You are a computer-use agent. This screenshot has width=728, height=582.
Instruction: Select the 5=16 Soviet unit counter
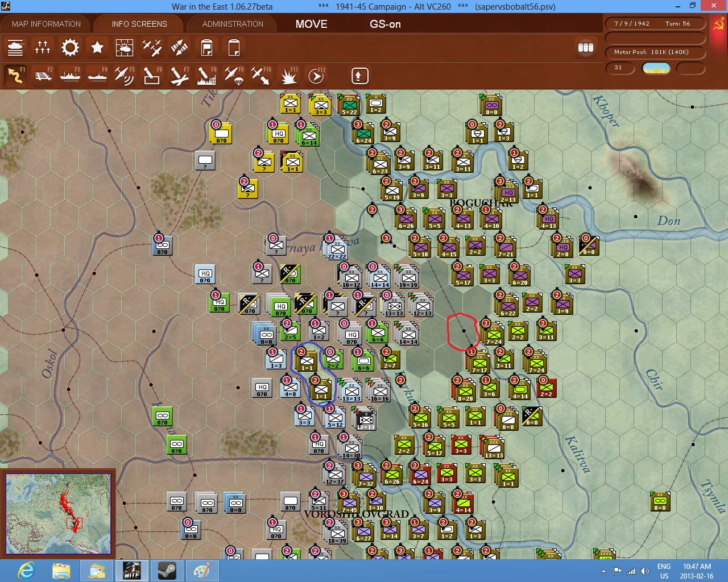click(x=420, y=417)
